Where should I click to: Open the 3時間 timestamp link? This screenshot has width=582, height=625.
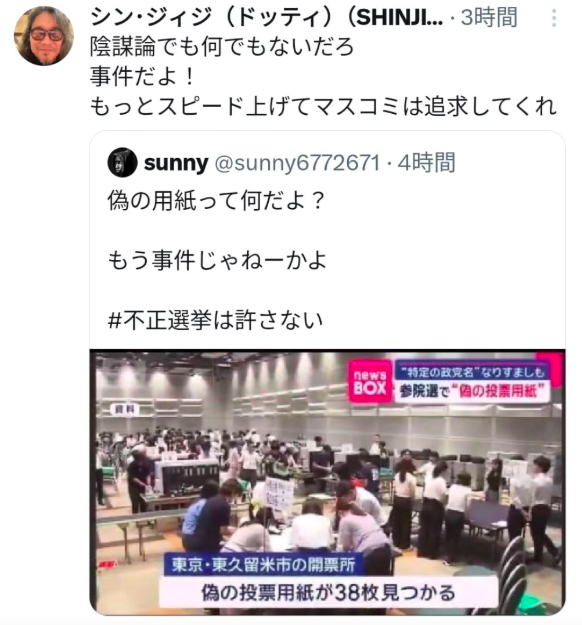(489, 18)
